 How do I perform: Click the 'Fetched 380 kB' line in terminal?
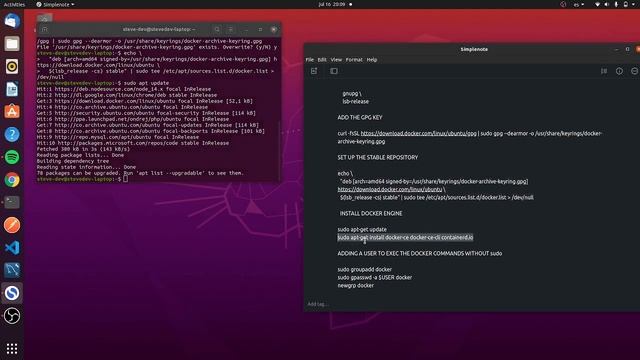83,149
